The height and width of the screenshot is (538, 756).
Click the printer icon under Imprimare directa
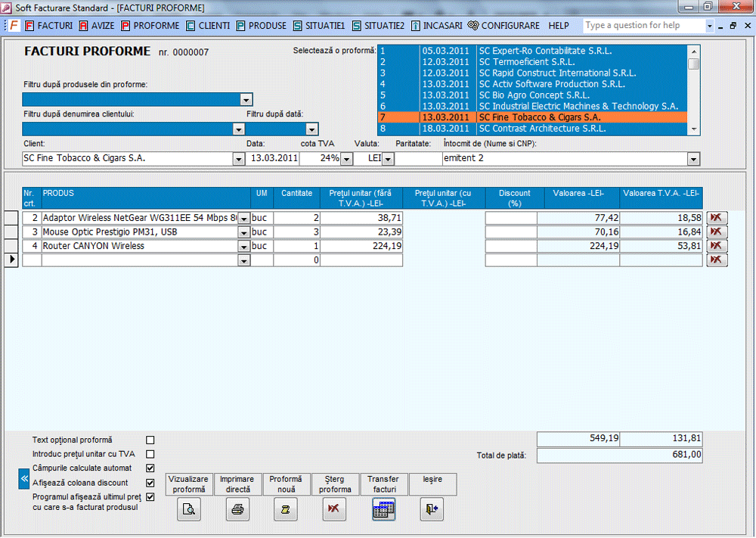(237, 509)
